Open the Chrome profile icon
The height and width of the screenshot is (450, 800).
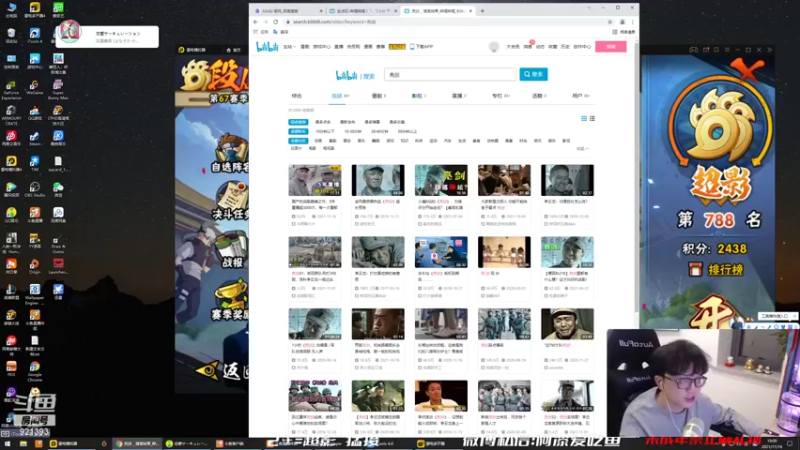click(x=622, y=22)
